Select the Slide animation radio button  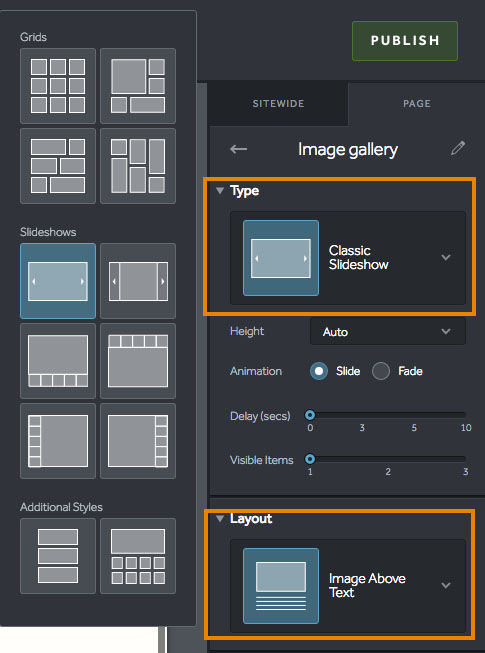click(319, 371)
